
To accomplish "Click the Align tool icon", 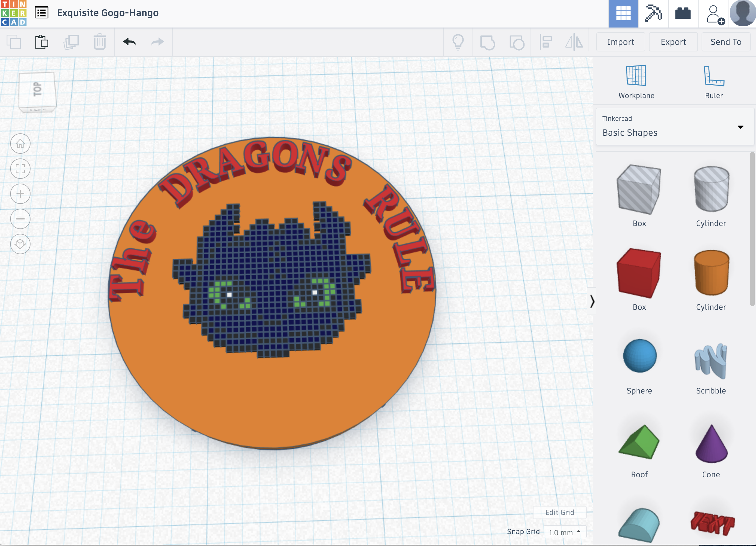I will (x=546, y=42).
